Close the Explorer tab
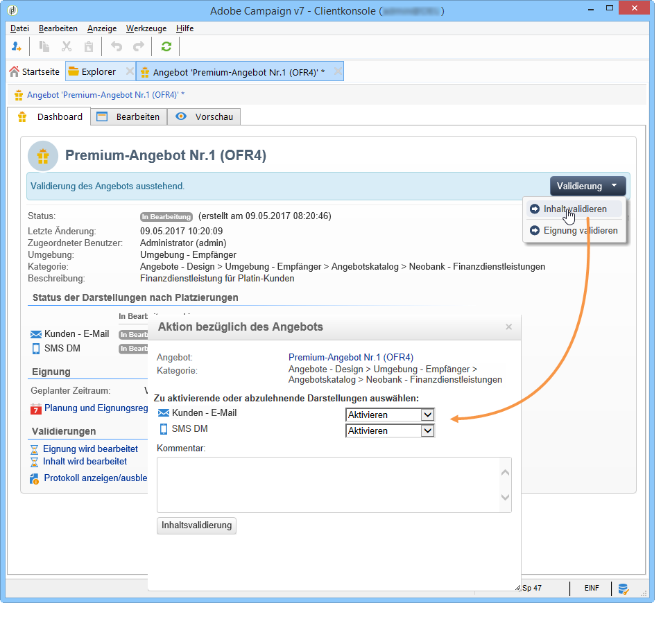 (130, 71)
